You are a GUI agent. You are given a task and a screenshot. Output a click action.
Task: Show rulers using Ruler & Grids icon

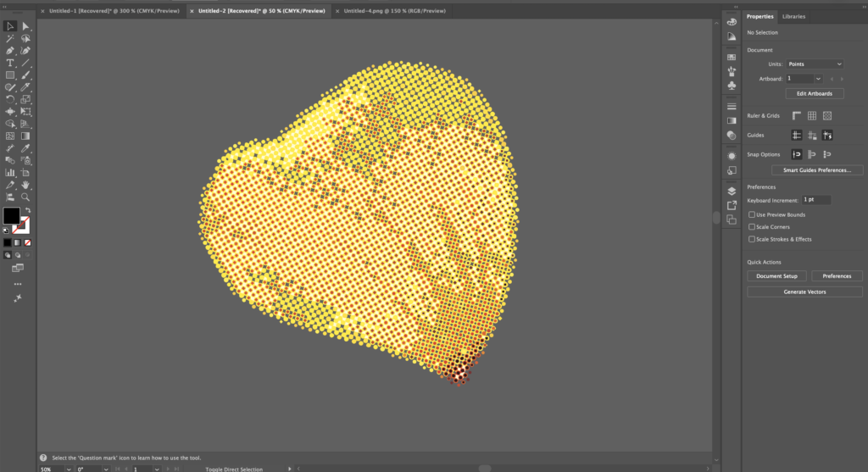click(796, 115)
